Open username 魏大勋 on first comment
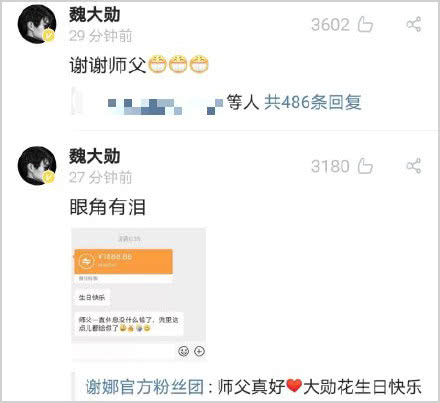440x403 pixels. (x=94, y=15)
